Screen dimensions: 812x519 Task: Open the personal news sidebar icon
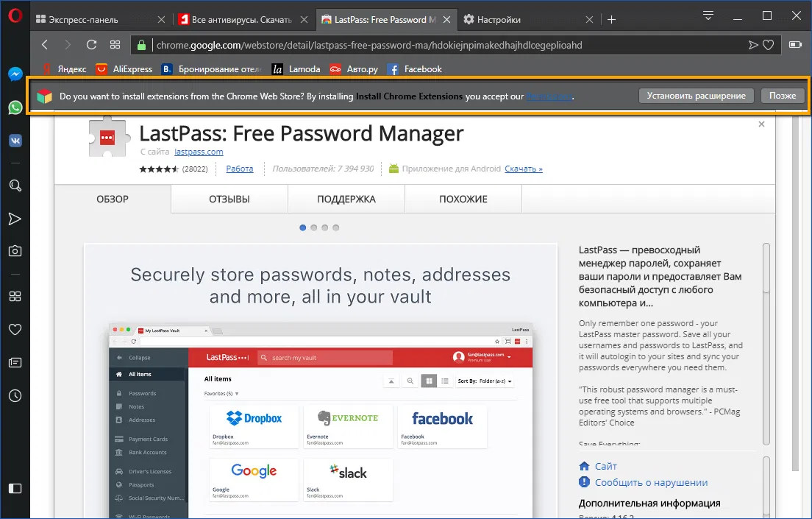pyautogui.click(x=15, y=362)
